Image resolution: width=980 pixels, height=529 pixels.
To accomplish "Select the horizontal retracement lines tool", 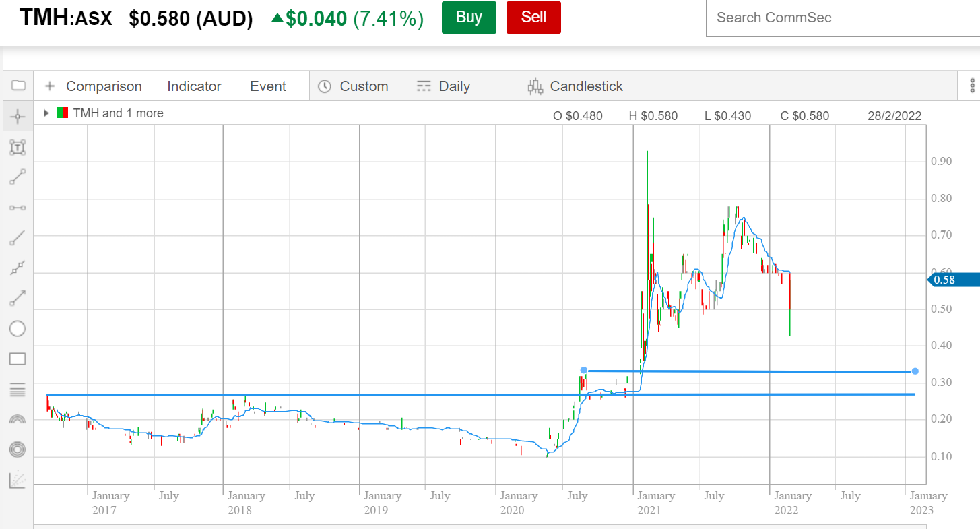I will [18, 389].
